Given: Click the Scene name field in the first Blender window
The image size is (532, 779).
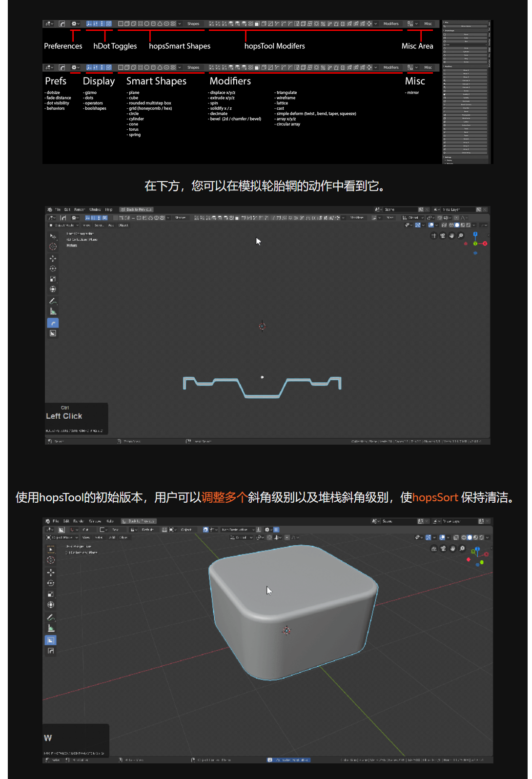Looking at the screenshot, I should (399, 209).
